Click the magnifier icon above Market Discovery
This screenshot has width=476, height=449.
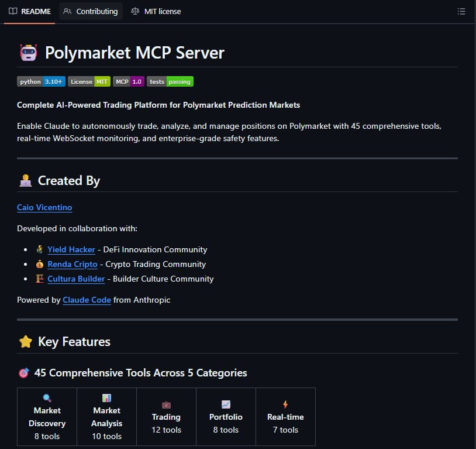tap(47, 398)
